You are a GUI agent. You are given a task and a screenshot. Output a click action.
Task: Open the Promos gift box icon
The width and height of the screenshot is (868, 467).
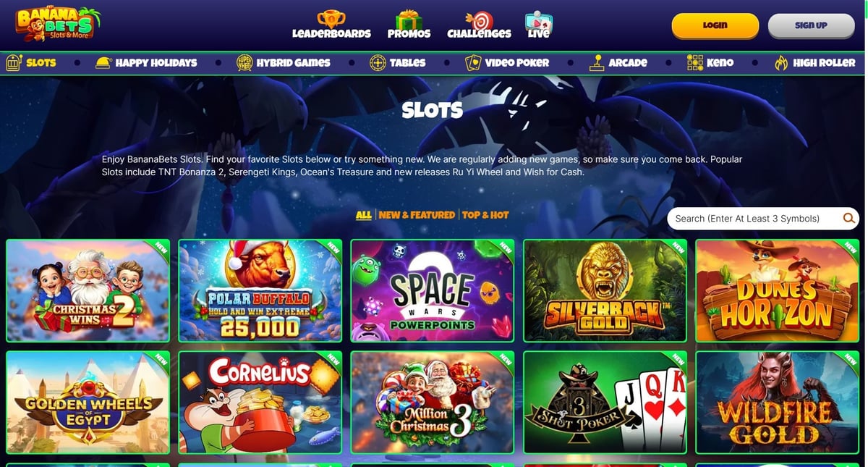click(x=409, y=20)
